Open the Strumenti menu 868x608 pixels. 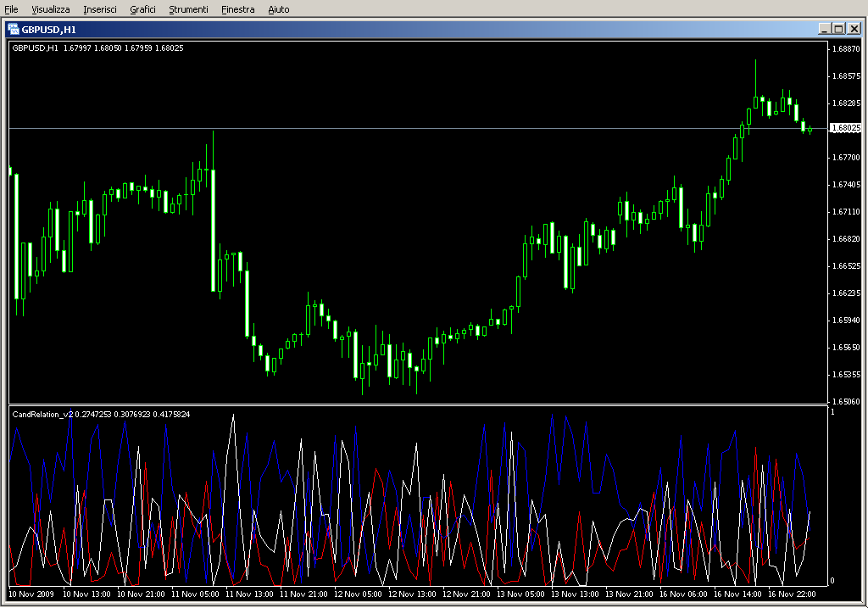(188, 9)
